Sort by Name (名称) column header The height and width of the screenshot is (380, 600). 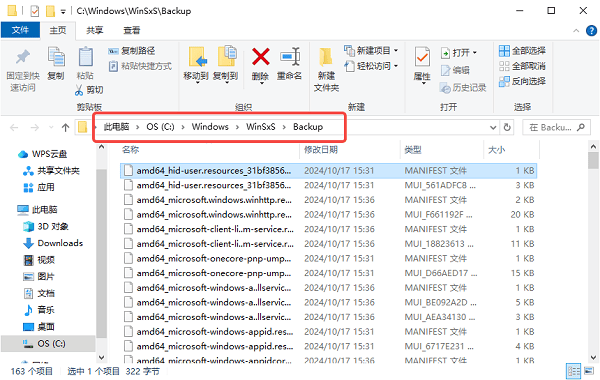click(x=130, y=150)
